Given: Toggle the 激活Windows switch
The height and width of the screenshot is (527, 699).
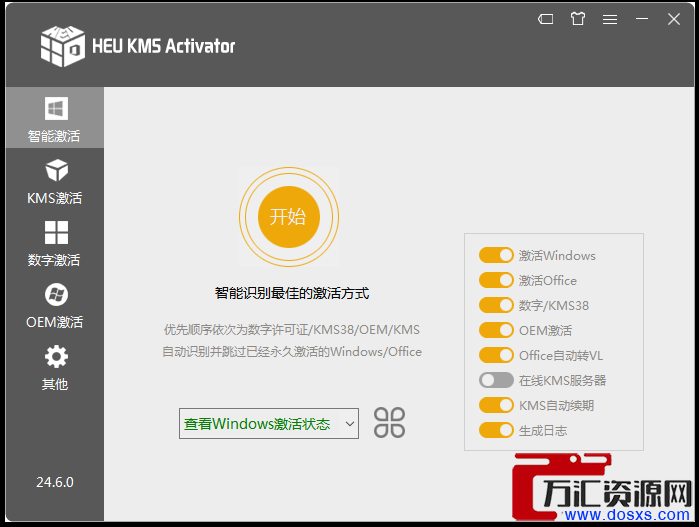Looking at the screenshot, I should (496, 255).
